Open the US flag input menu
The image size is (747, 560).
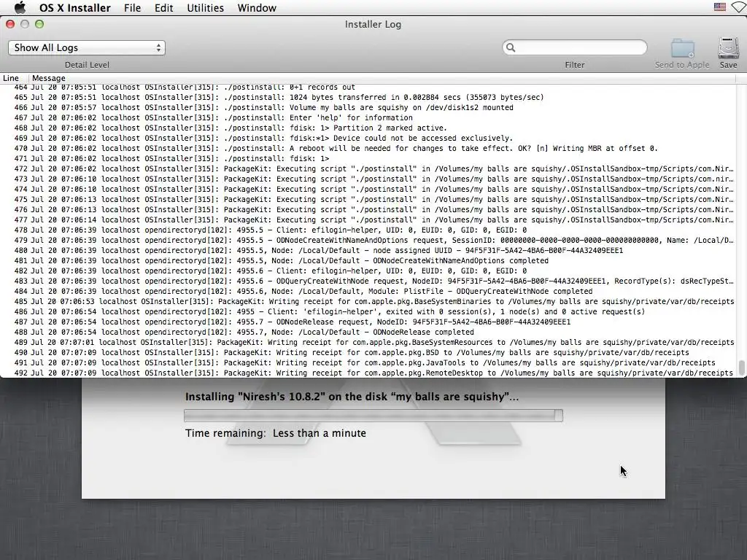pos(719,7)
